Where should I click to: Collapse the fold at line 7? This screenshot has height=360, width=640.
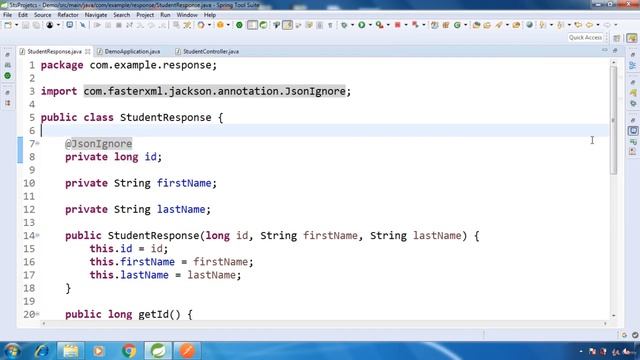coord(38,143)
